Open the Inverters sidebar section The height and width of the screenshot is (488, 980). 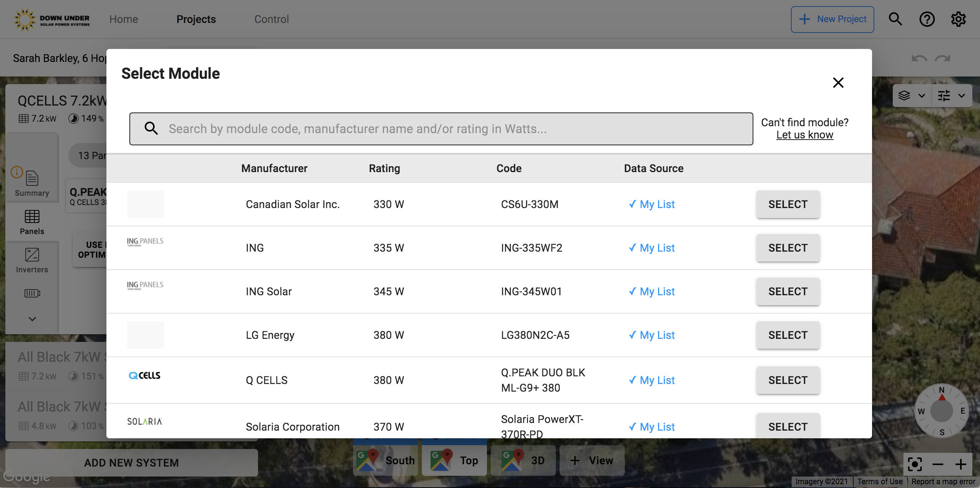(x=32, y=260)
